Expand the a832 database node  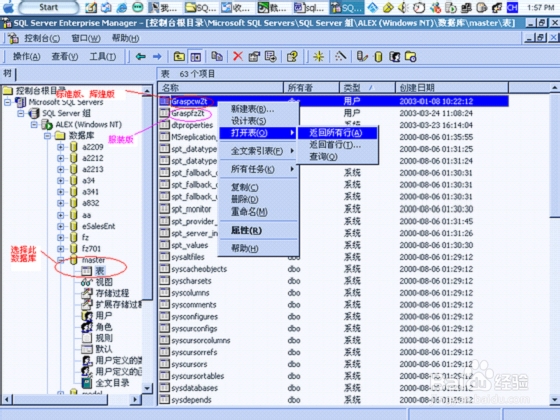60,203
